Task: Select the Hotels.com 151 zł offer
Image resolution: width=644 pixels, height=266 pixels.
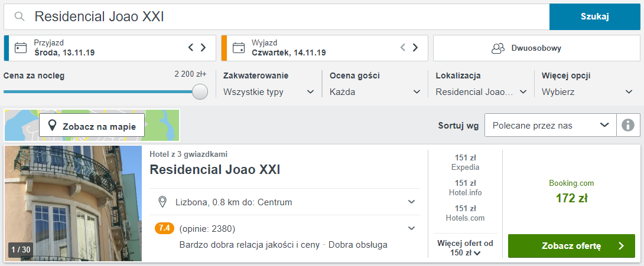Action: [465, 213]
